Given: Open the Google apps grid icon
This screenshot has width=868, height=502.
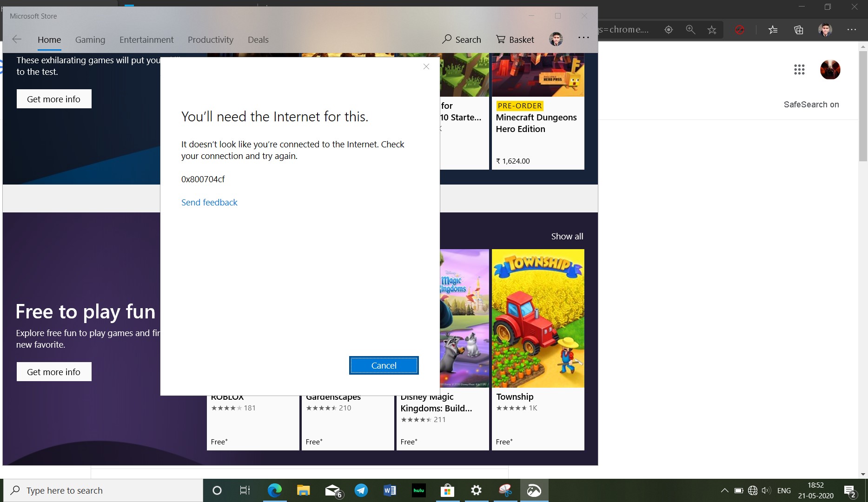Looking at the screenshot, I should pyautogui.click(x=799, y=70).
